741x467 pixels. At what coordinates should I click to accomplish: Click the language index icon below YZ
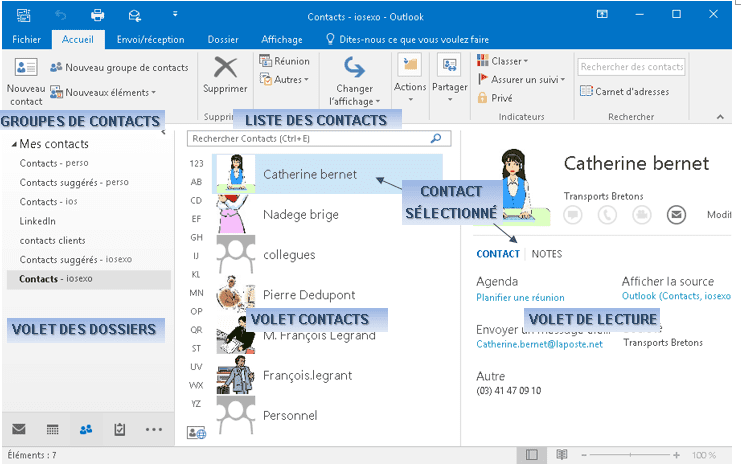click(197, 432)
